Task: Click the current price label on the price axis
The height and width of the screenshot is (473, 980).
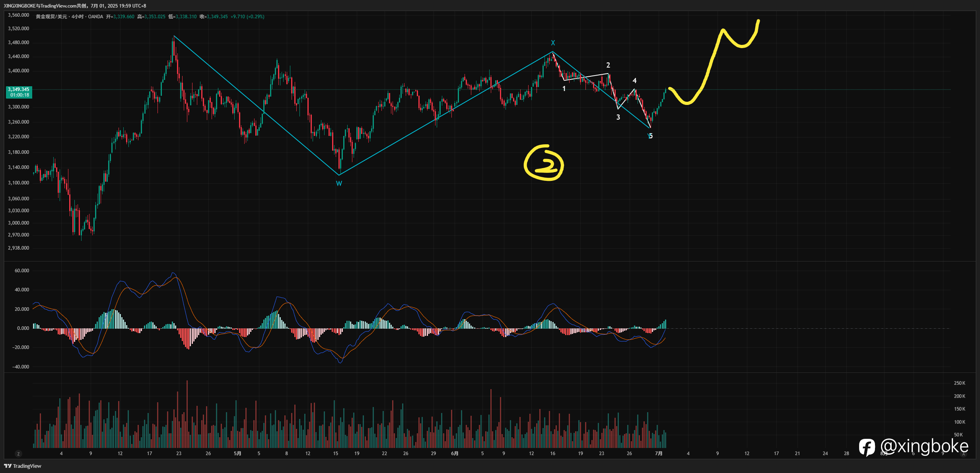Action: click(x=19, y=92)
